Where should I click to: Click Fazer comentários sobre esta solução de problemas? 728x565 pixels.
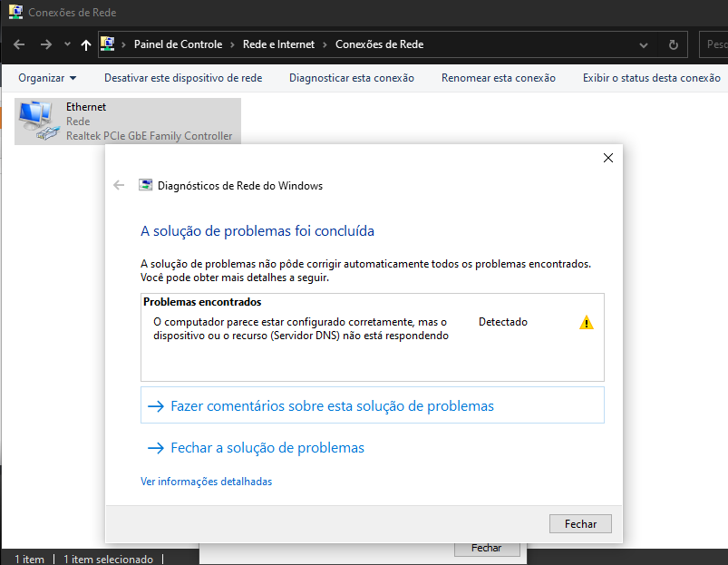pyautogui.click(x=373, y=405)
